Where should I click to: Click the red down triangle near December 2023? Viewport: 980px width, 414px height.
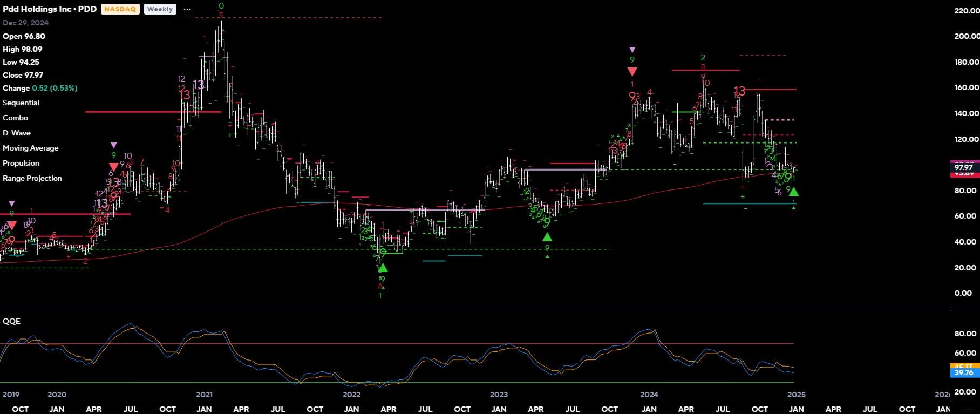point(632,72)
